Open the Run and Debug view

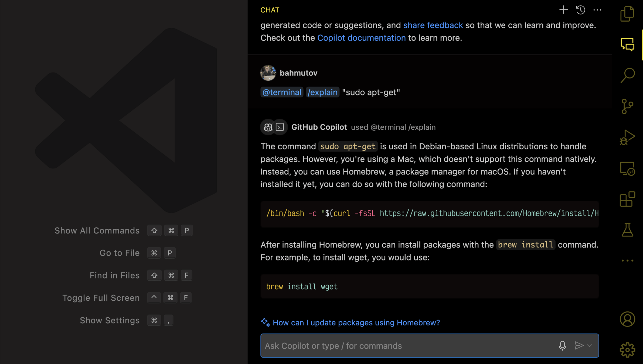click(627, 138)
